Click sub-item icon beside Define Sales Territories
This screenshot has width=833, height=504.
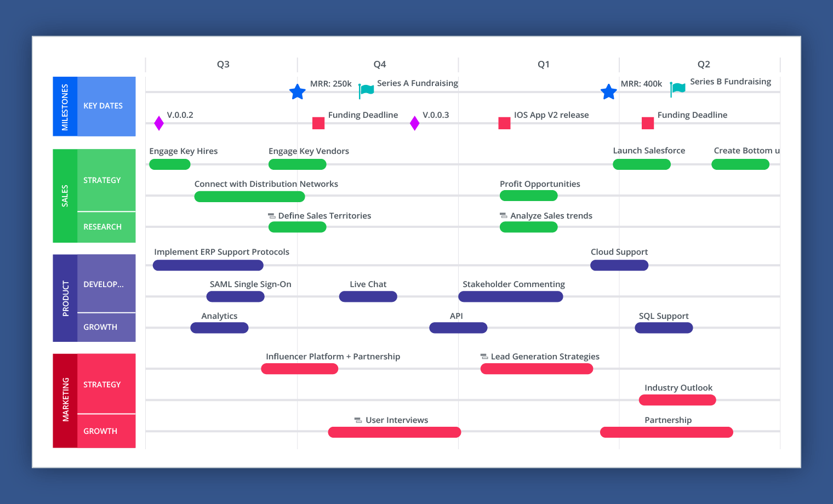[272, 216]
